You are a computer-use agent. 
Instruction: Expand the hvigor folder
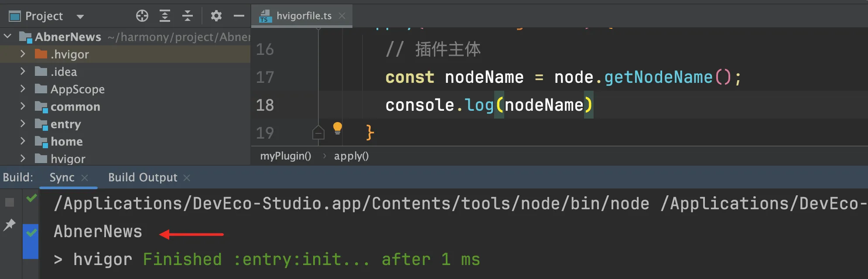23,158
